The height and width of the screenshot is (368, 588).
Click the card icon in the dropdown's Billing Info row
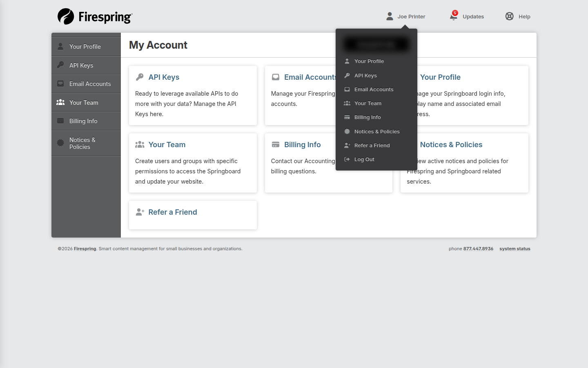(347, 117)
